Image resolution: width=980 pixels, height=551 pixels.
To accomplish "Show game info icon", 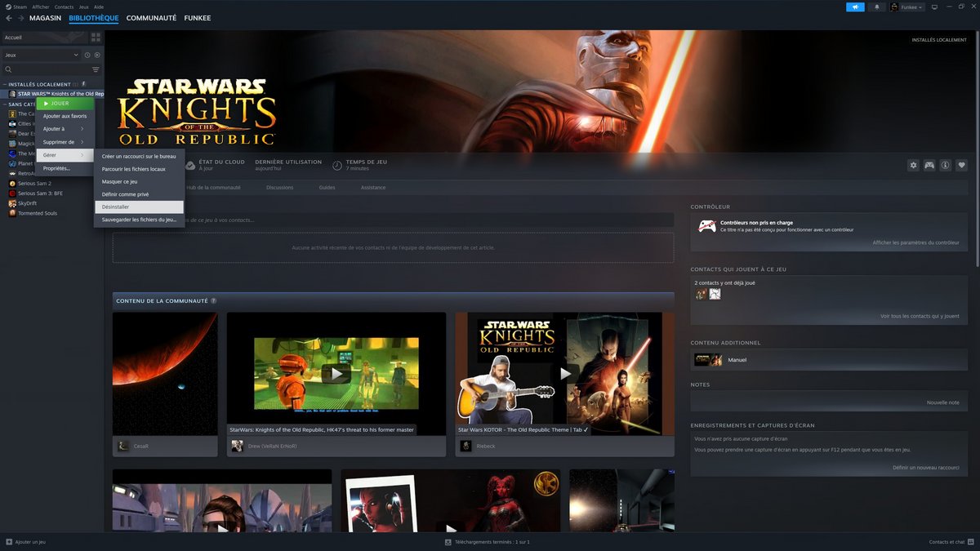I will [x=946, y=165].
